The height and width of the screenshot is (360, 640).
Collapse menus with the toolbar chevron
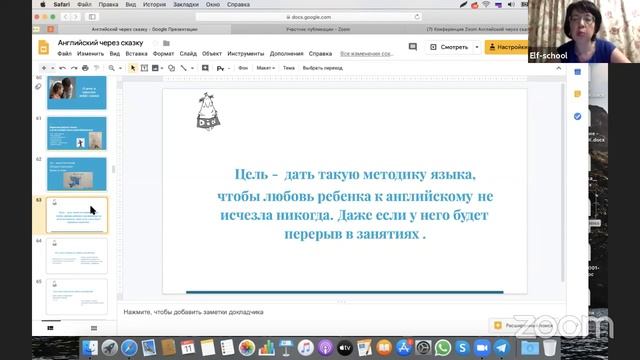pyautogui.click(x=558, y=68)
